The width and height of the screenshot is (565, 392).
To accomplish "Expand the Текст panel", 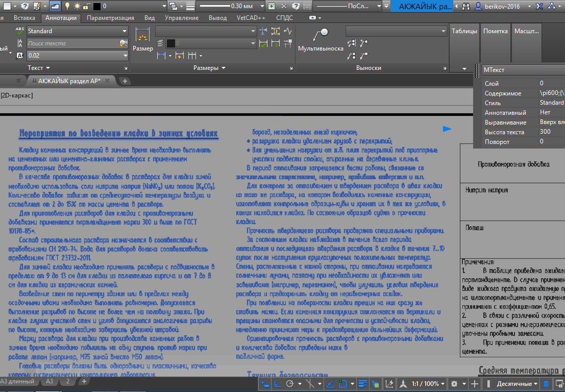I will [x=39, y=68].
